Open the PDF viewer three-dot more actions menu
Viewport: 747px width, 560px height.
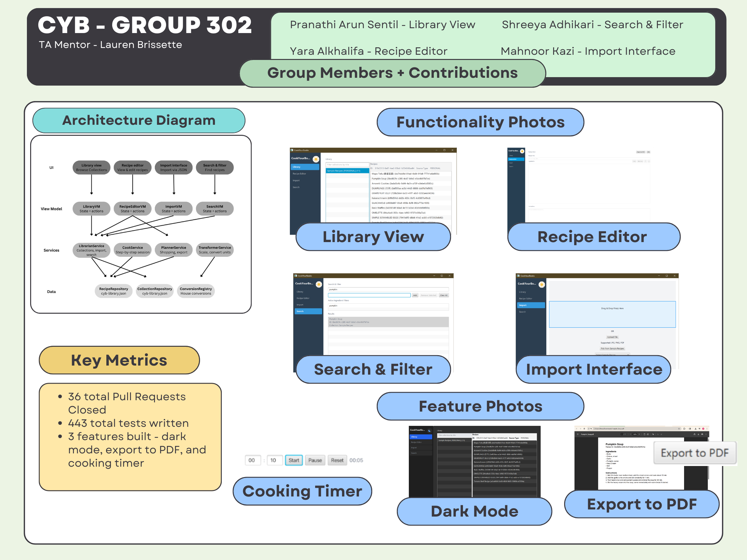(x=706, y=435)
